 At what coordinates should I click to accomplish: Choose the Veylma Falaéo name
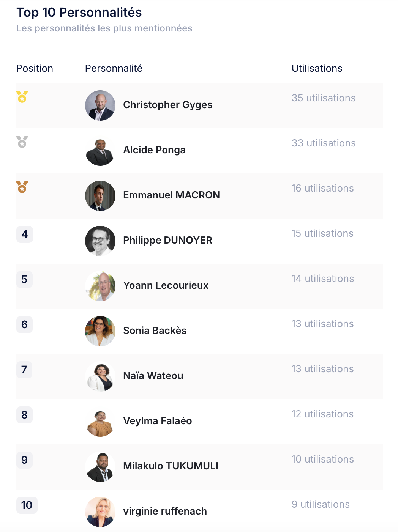pyautogui.click(x=158, y=421)
